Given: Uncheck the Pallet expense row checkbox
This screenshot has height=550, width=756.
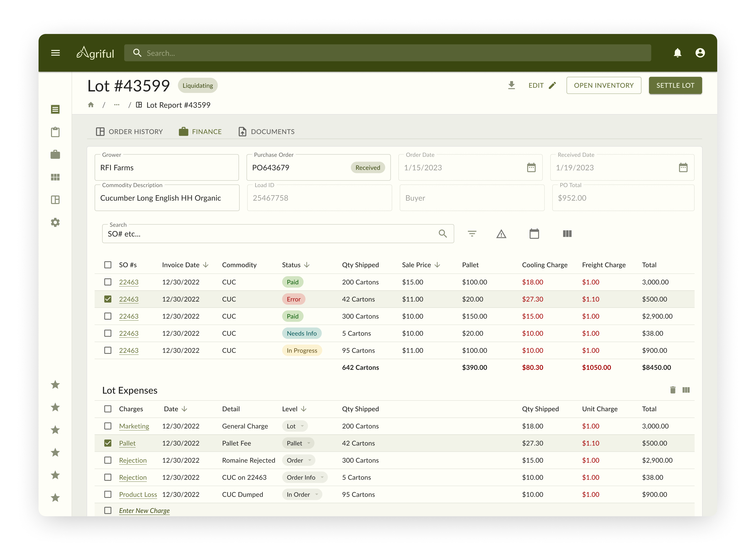Looking at the screenshot, I should [108, 443].
